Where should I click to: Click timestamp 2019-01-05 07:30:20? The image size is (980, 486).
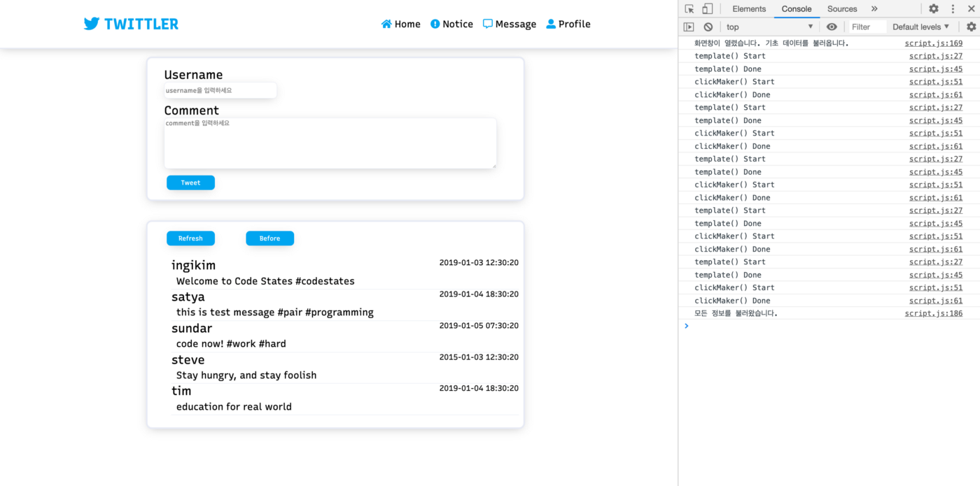tap(479, 326)
